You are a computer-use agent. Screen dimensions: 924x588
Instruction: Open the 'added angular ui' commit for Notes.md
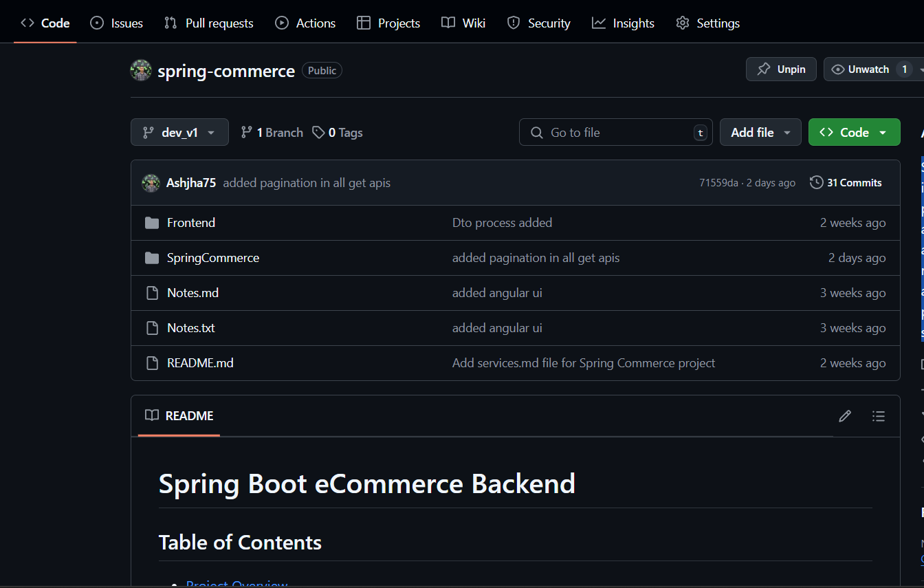click(497, 293)
